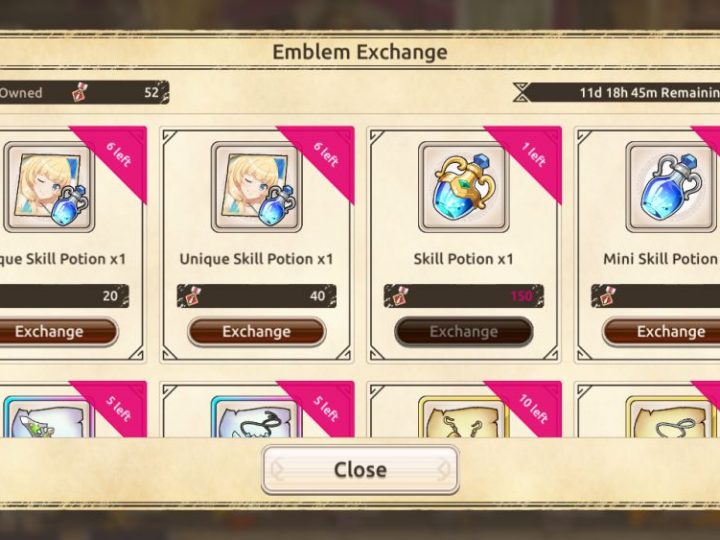Close the Emblem Exchange window
Image resolution: width=720 pixels, height=540 pixels.
tap(360, 470)
